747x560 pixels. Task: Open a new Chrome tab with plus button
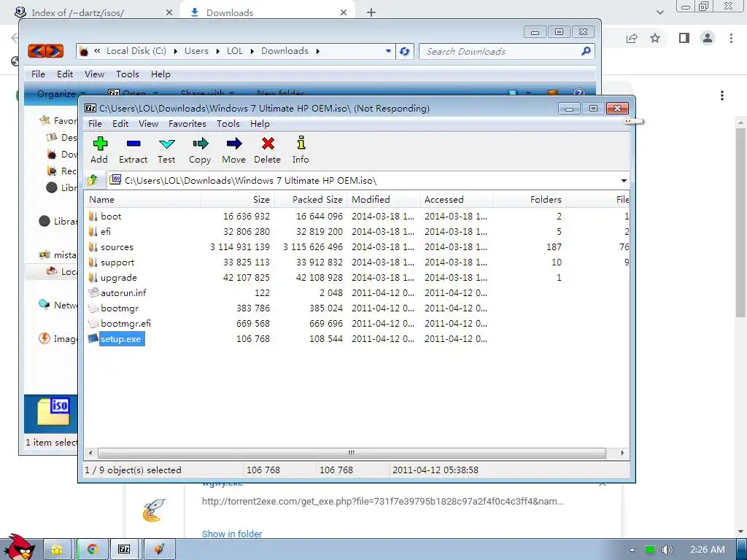pyautogui.click(x=371, y=12)
